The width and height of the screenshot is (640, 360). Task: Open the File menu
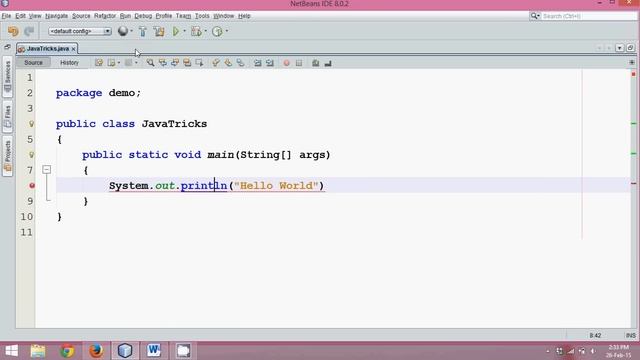click(7, 16)
